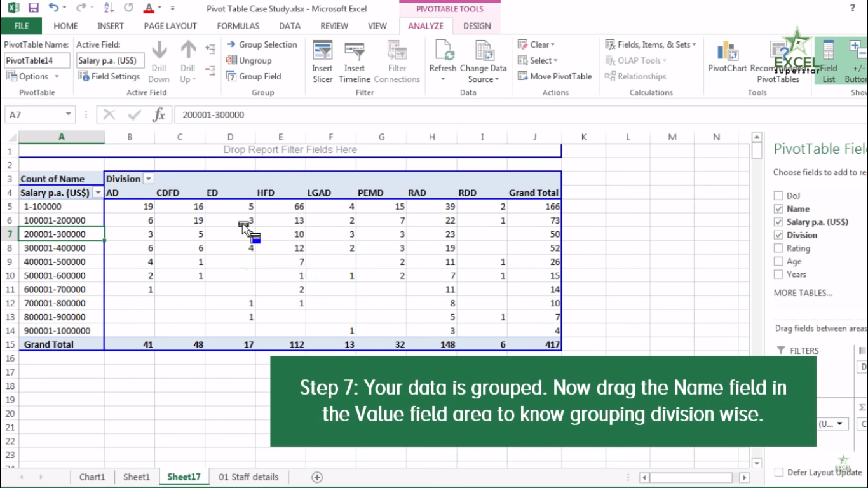Click the formula bar text 200001-300000
Screen dimensions: 868x488
point(214,115)
